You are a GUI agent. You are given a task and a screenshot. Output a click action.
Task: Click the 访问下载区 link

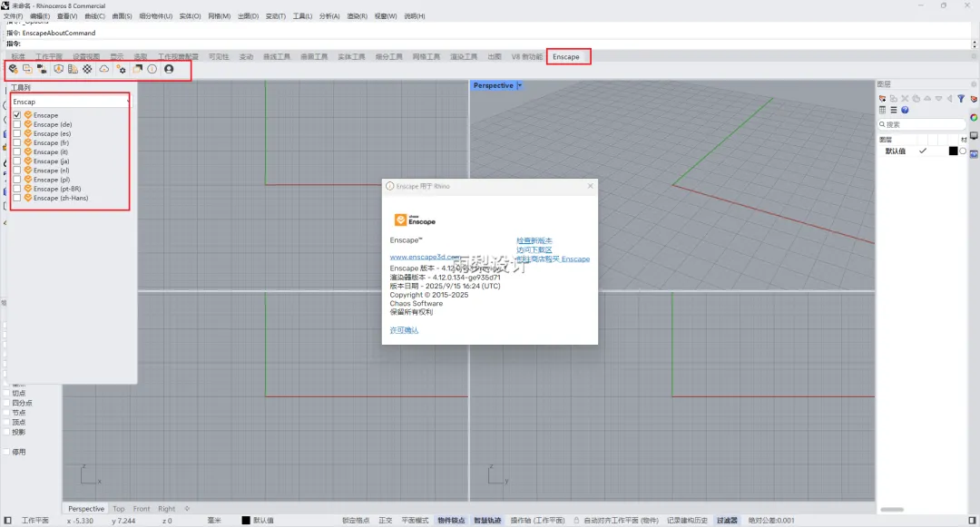click(534, 249)
